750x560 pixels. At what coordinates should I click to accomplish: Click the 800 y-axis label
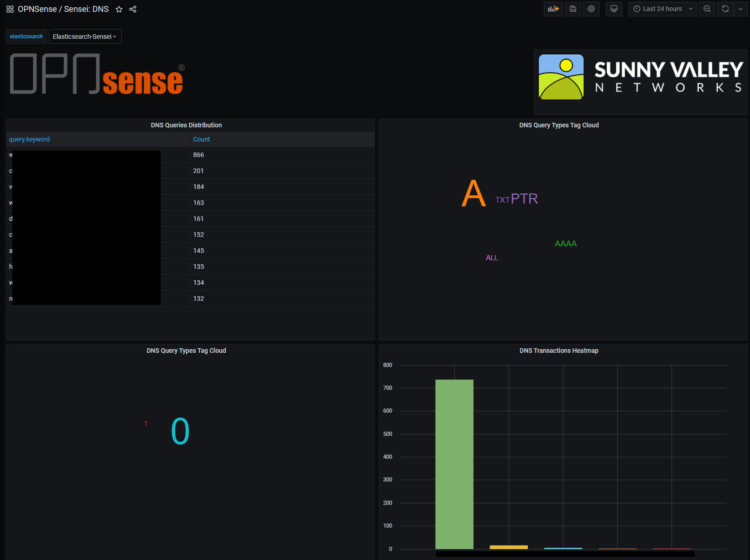[x=388, y=365]
